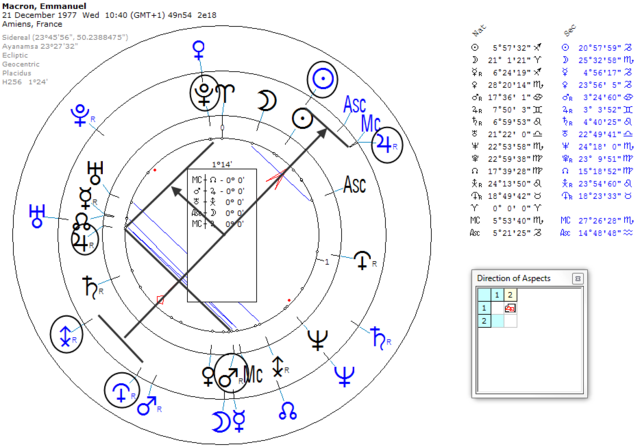Click the blue Mc label
Image resolution: width=640 pixels, height=447 pixels.
pyautogui.click(x=371, y=123)
